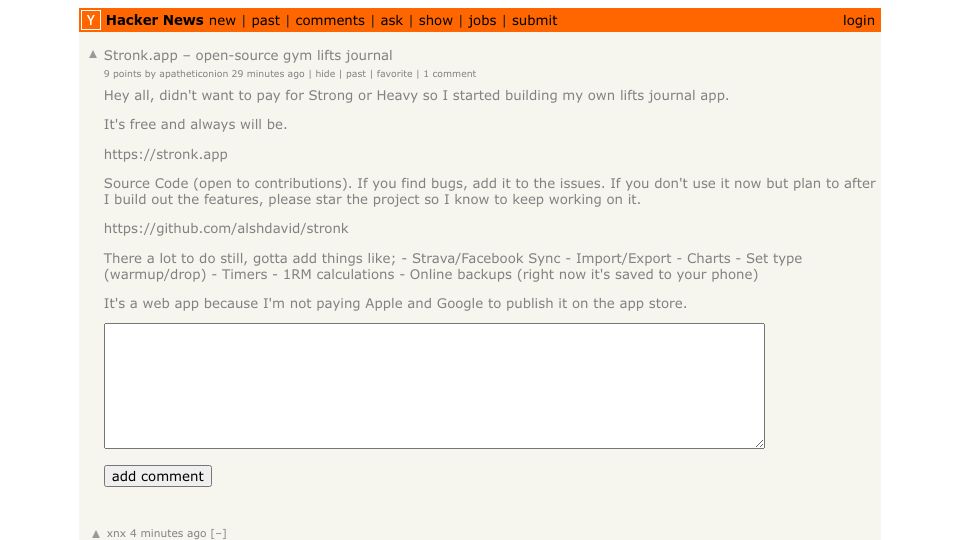The image size is (960, 540).
Task: Collapse xnx comment with [–] toggle
Action: click(x=219, y=533)
